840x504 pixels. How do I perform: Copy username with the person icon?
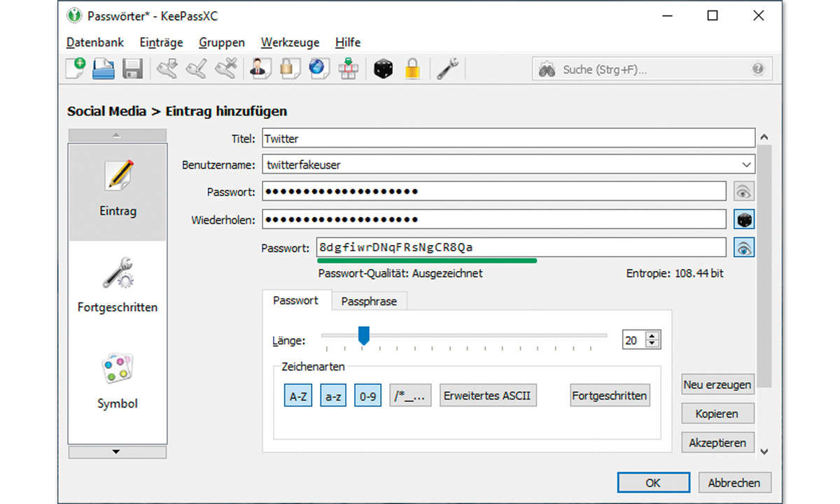[x=261, y=69]
